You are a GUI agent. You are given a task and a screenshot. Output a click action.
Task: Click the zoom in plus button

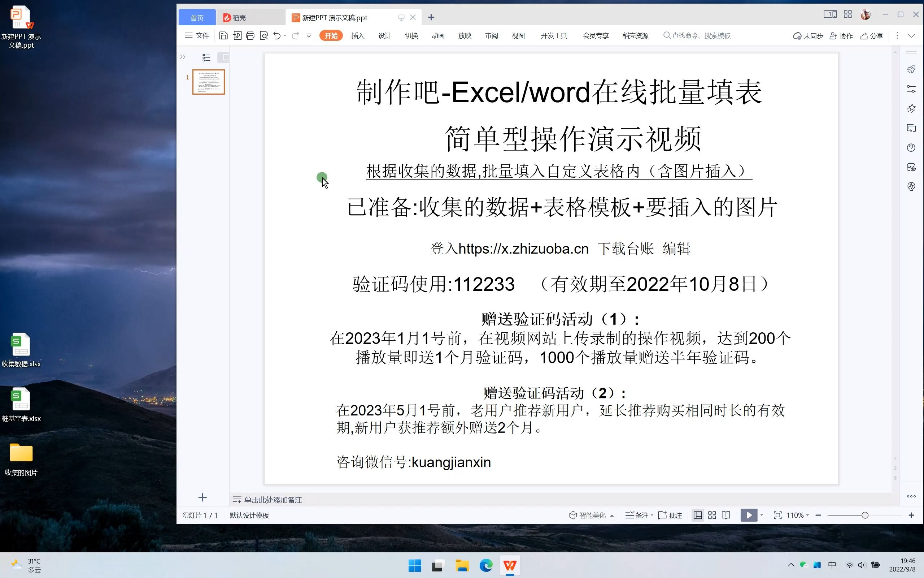(x=911, y=515)
